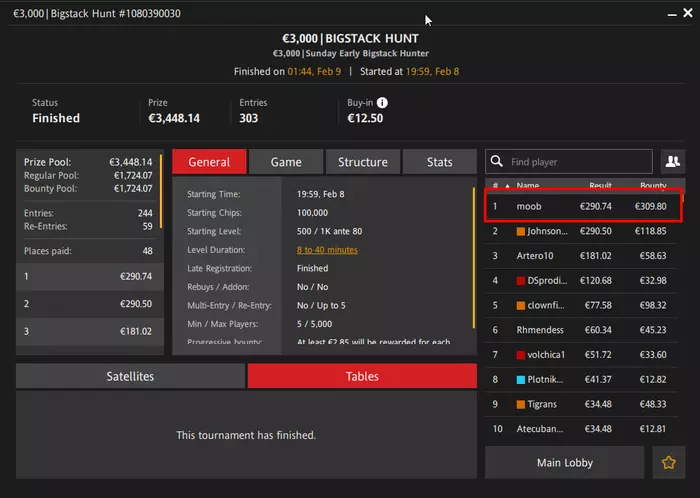
Task: Click the Bounty Pool €1,724.07 value
Action: tap(133, 188)
